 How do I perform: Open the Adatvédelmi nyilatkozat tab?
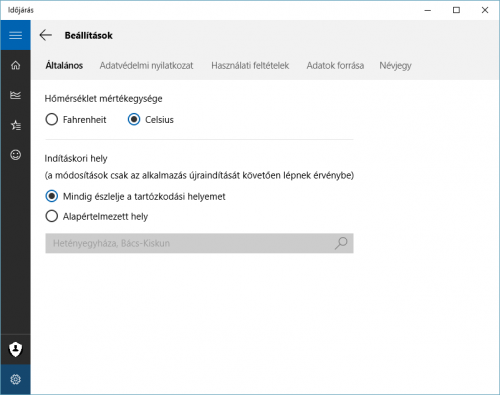(x=146, y=65)
